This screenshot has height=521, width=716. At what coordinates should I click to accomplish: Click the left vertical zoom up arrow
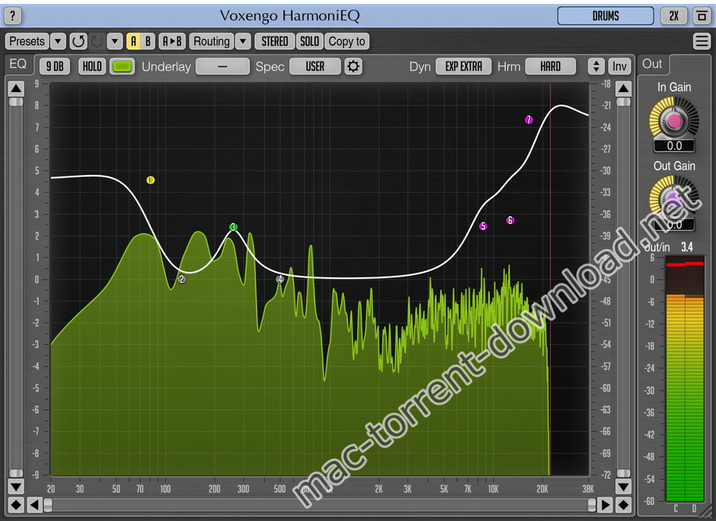[x=16, y=89]
